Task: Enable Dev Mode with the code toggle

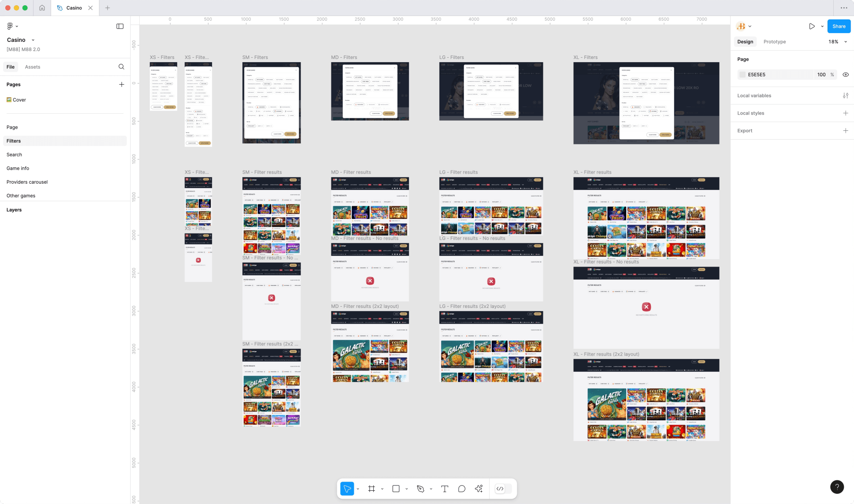Action: click(500, 488)
